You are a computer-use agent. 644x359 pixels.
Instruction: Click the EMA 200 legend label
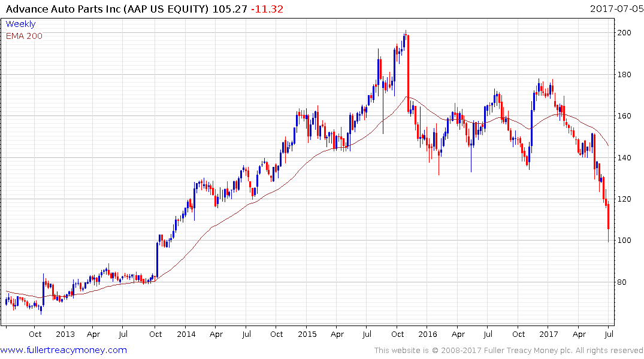click(x=24, y=36)
